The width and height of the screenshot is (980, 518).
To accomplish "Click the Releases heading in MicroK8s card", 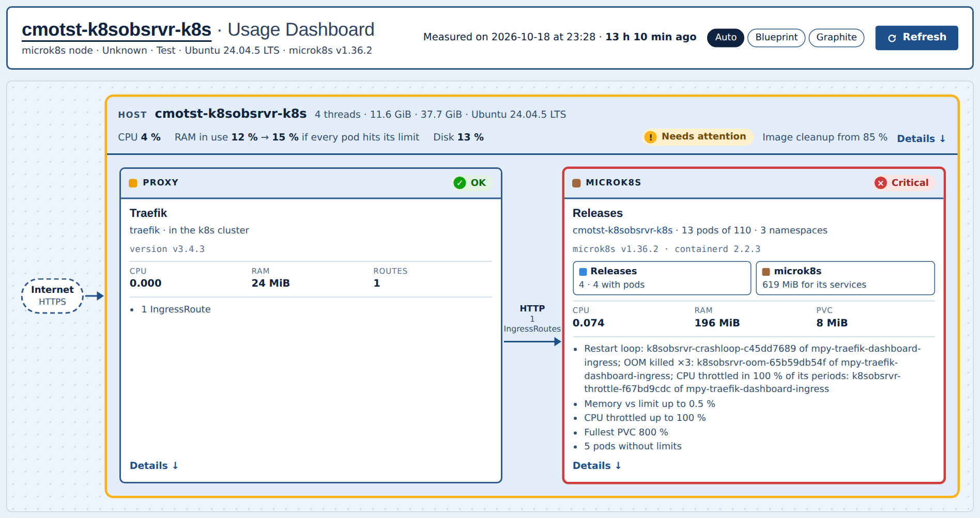I will [598, 213].
